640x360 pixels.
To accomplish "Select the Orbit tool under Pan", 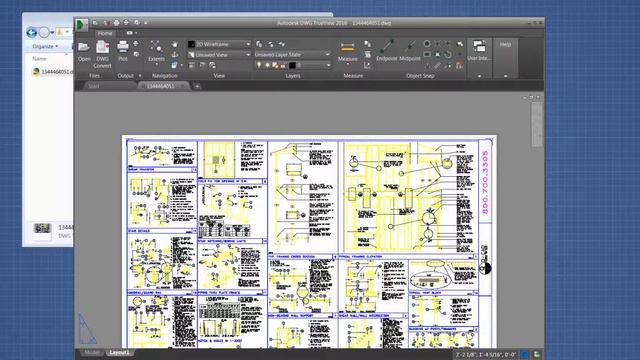I will pos(175,54).
